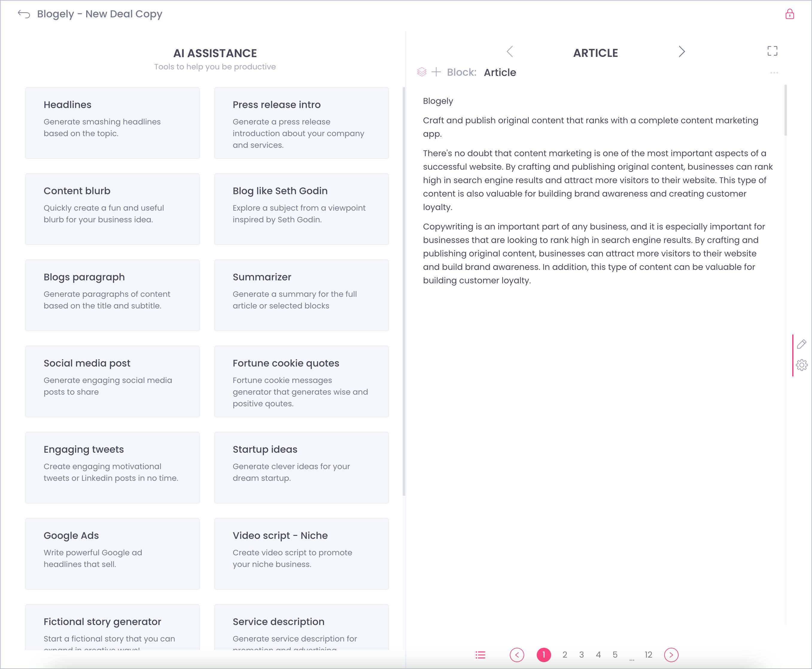Select Fictional story generator card
Image resolution: width=812 pixels, height=669 pixels.
point(112,627)
